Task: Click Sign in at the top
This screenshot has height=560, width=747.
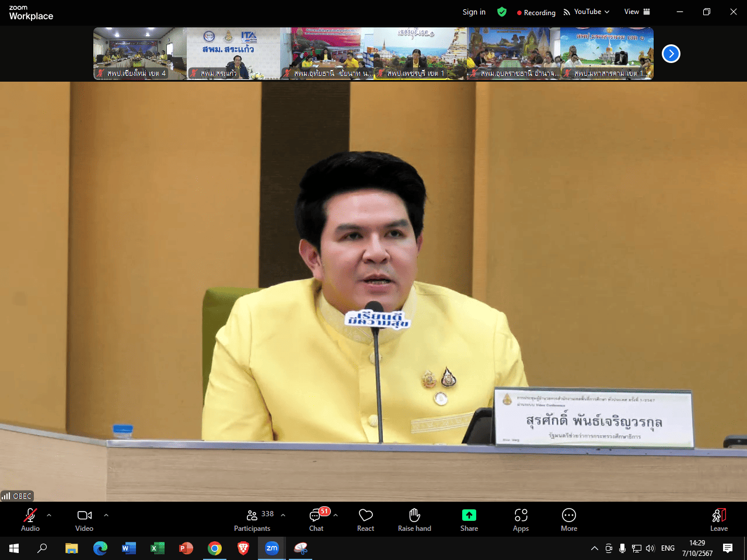Action: 474,12
